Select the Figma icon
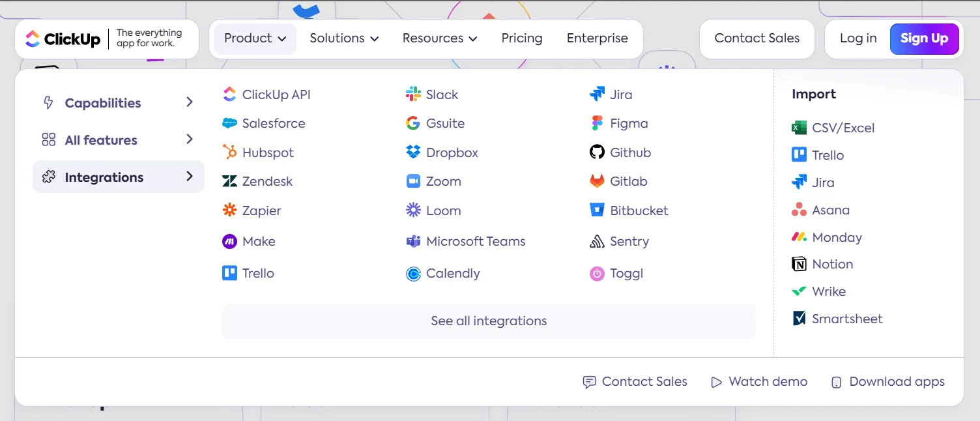The width and height of the screenshot is (980, 421). [597, 123]
